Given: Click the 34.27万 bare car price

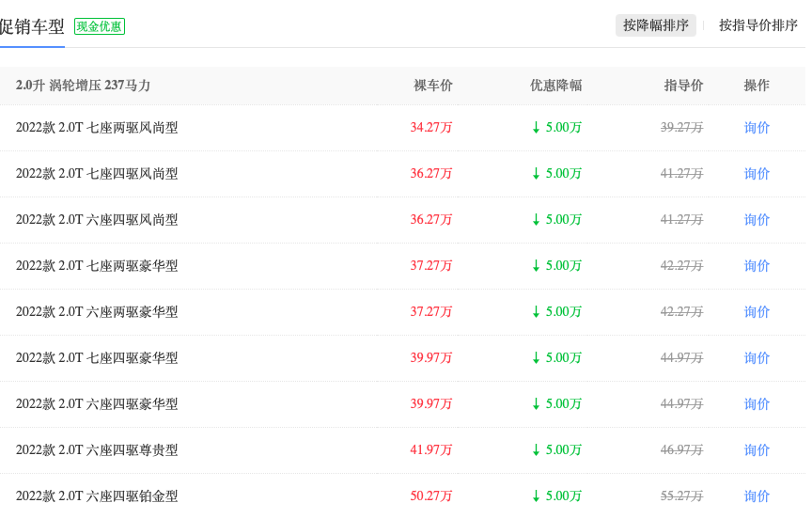Looking at the screenshot, I should click(430, 128).
